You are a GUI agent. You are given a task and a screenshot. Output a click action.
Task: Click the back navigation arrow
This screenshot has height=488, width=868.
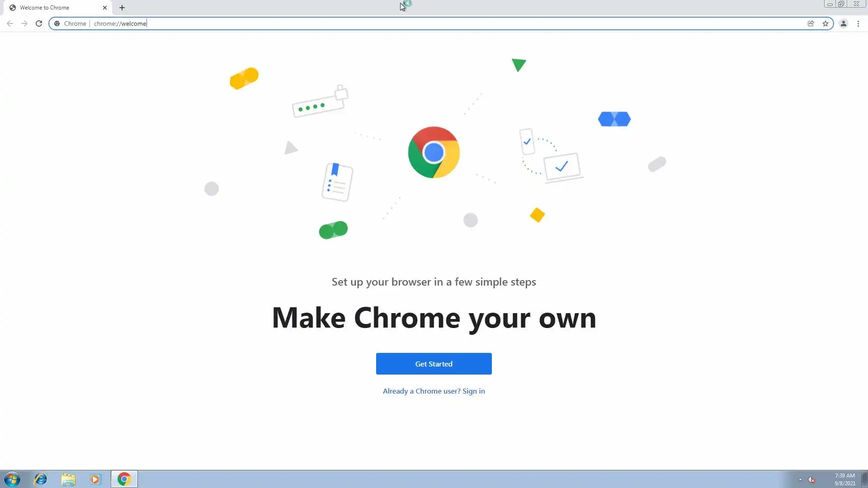coord(10,23)
